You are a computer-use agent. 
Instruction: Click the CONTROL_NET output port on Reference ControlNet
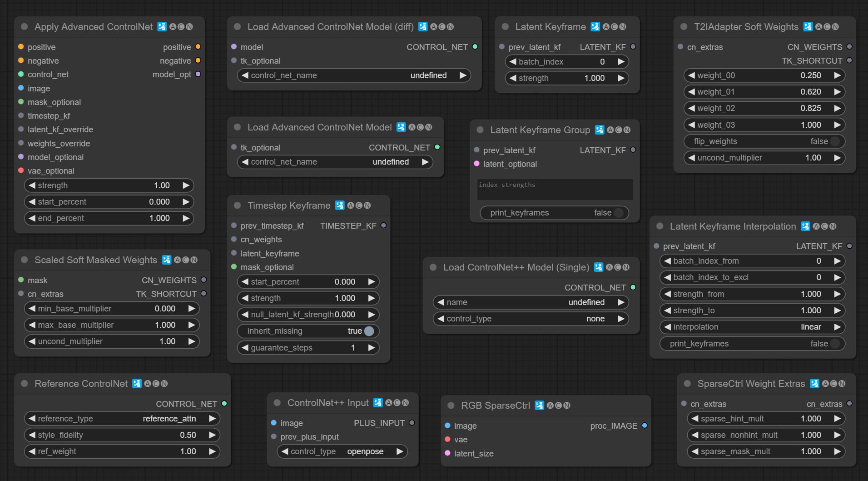224,404
